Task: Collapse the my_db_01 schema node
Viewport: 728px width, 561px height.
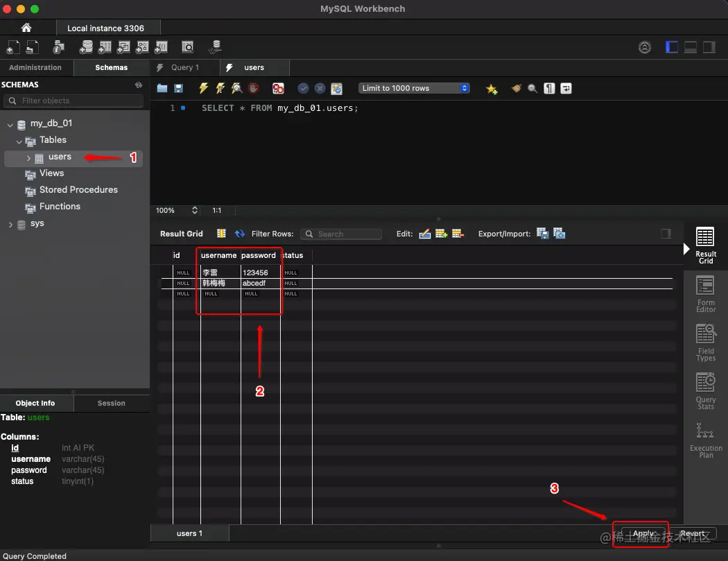Action: [10, 124]
